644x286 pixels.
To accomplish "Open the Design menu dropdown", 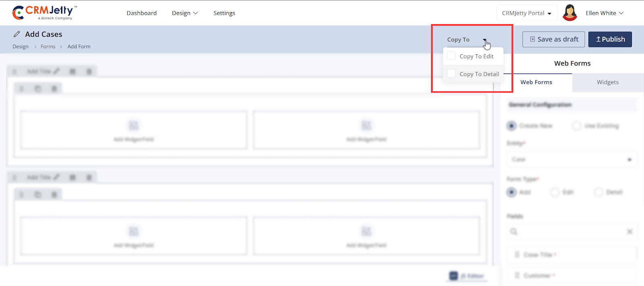I will click(x=185, y=13).
